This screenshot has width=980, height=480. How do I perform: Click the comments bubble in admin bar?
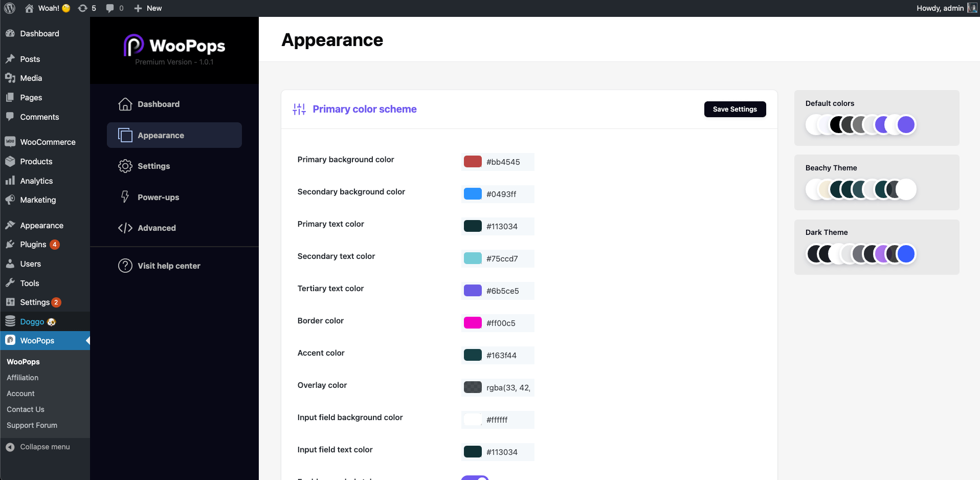point(110,8)
